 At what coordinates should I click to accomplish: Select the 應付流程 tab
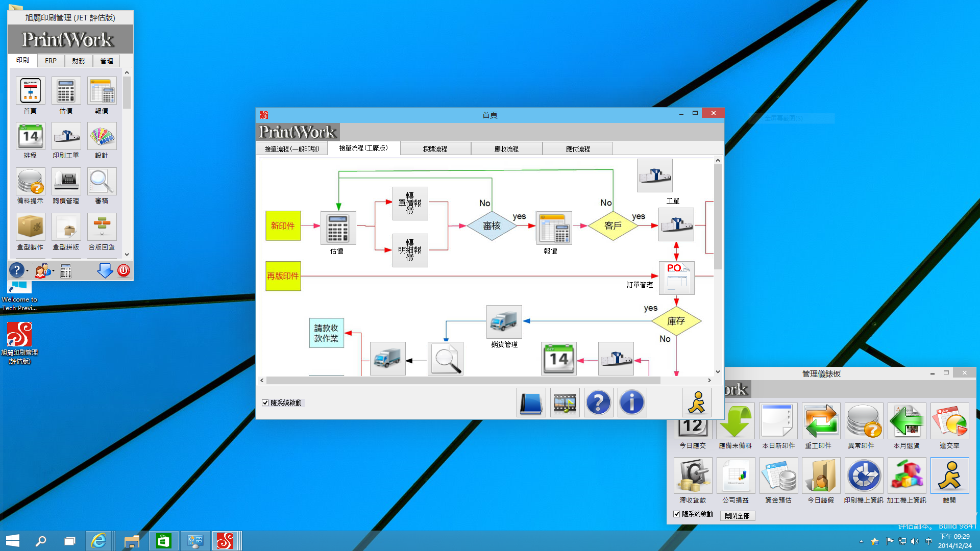coord(578,148)
